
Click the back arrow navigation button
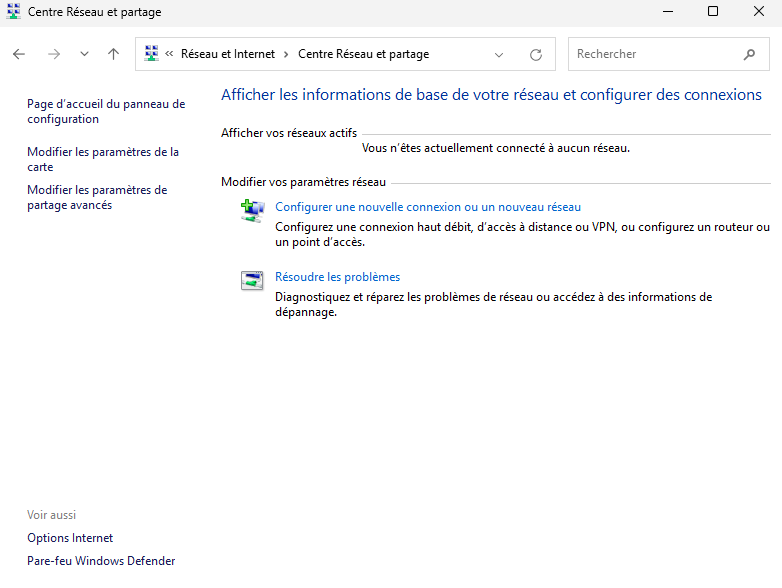(x=19, y=54)
